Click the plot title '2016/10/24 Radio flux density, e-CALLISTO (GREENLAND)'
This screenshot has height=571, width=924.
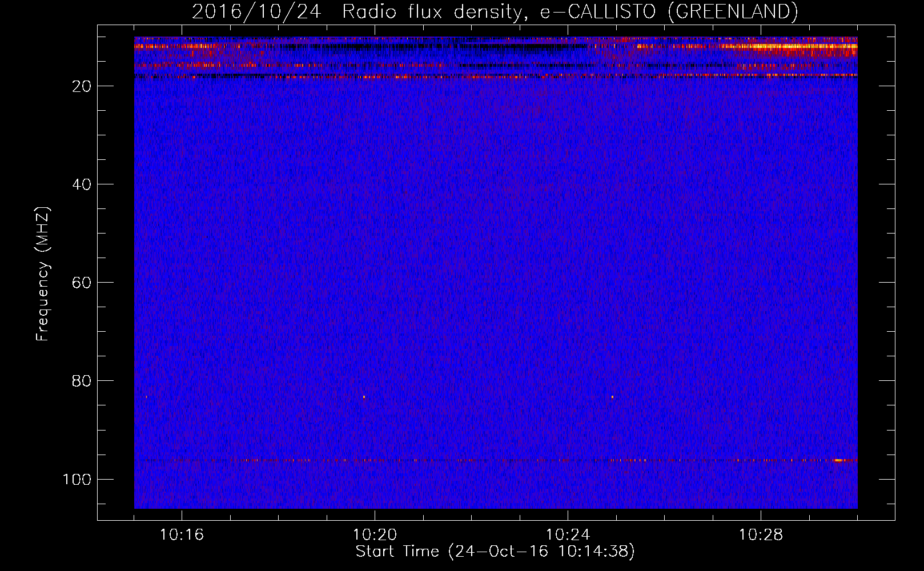click(x=495, y=11)
